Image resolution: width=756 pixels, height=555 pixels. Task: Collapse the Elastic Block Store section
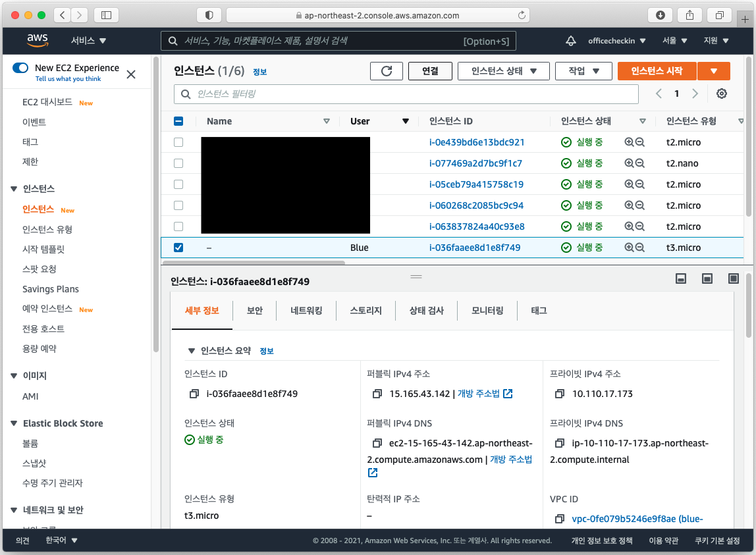pyautogui.click(x=14, y=423)
